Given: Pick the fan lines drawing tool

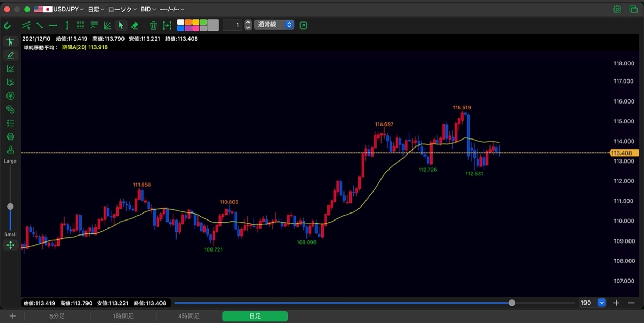Looking at the screenshot, I should pyautogui.click(x=107, y=25).
